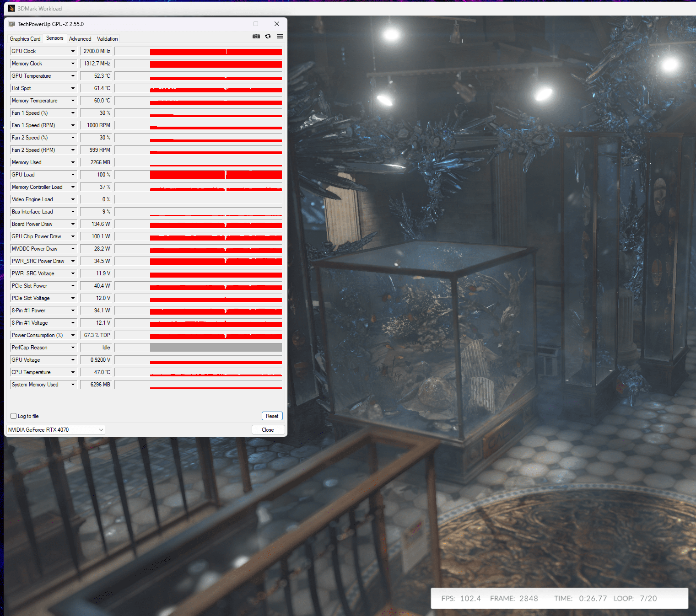The width and height of the screenshot is (696, 616).
Task: Expand the Memory Temperature dropdown
Action: (x=73, y=101)
